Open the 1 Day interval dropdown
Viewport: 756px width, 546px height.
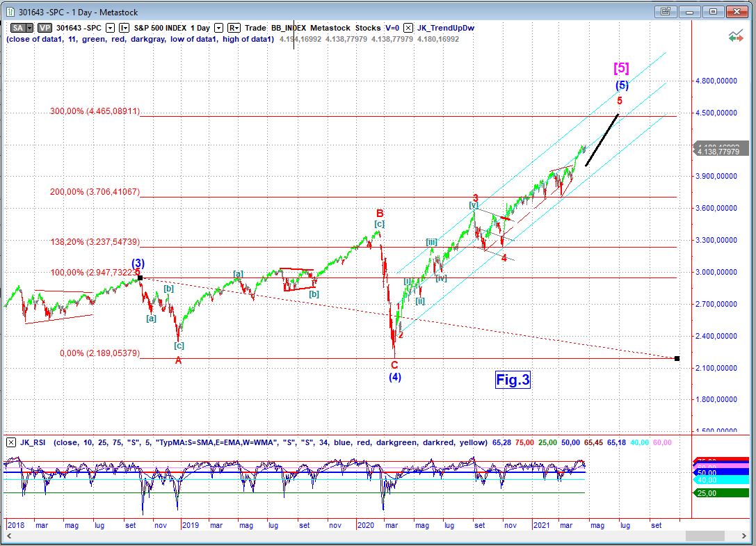pos(218,28)
